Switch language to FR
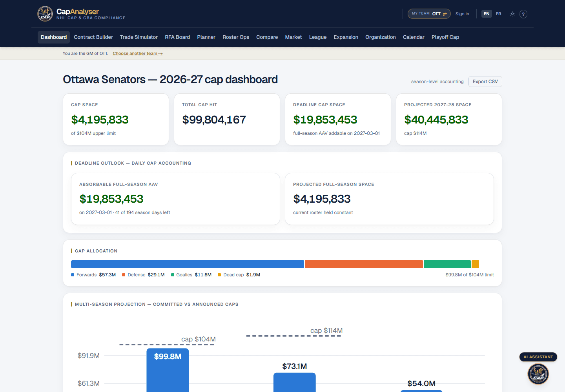565x392 pixels. click(498, 14)
